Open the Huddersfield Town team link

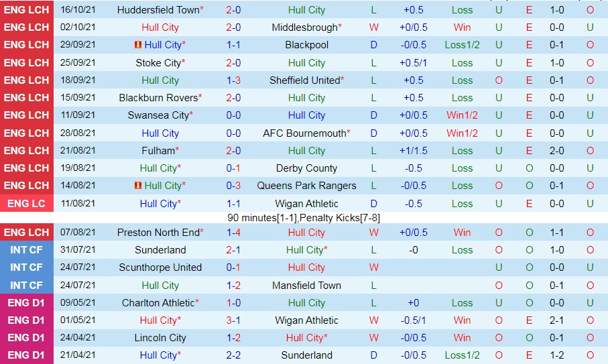pyautogui.click(x=158, y=10)
